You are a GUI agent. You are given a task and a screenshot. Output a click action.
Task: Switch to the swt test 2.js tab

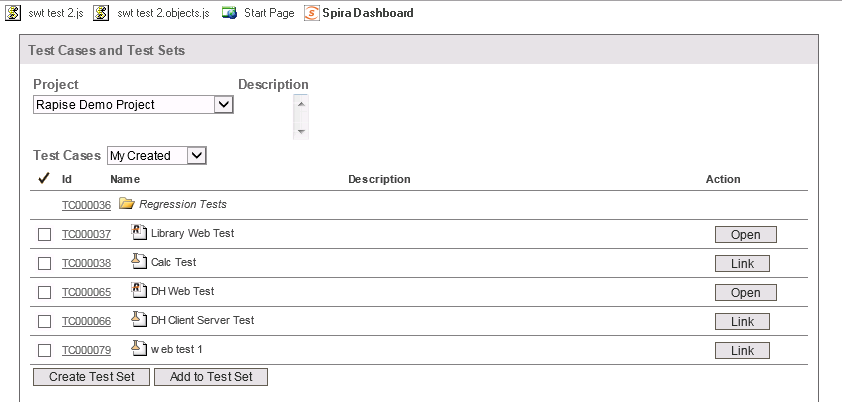[43, 13]
